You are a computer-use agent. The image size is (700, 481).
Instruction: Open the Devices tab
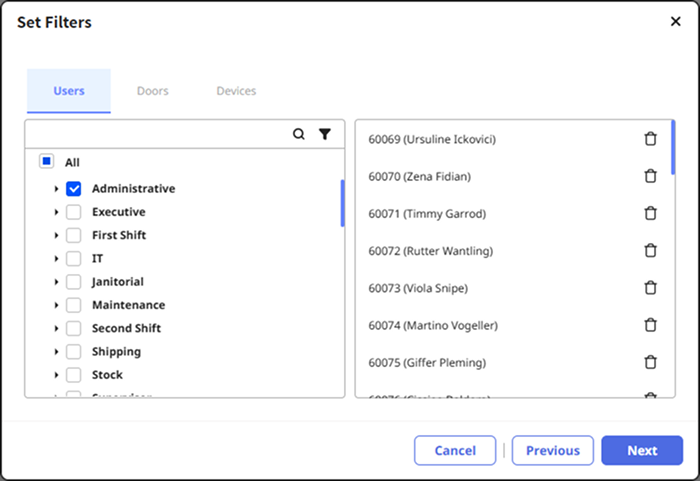[x=236, y=91]
